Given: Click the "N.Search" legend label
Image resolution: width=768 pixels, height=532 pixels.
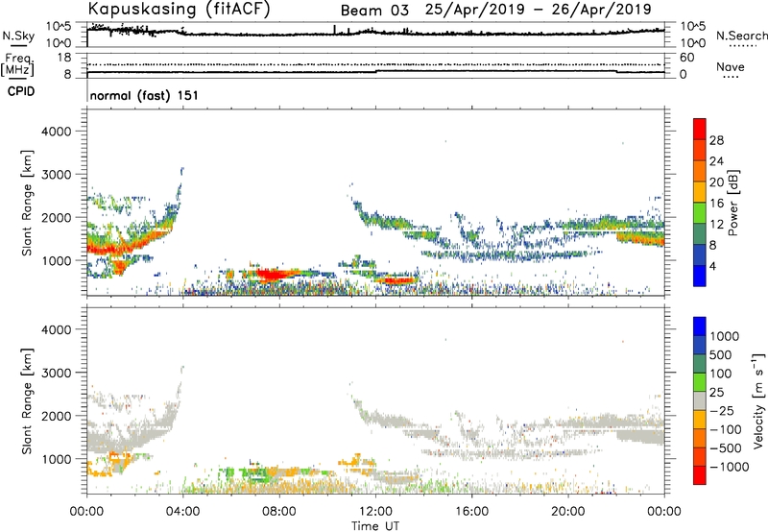Looking at the screenshot, I should pos(741,36).
